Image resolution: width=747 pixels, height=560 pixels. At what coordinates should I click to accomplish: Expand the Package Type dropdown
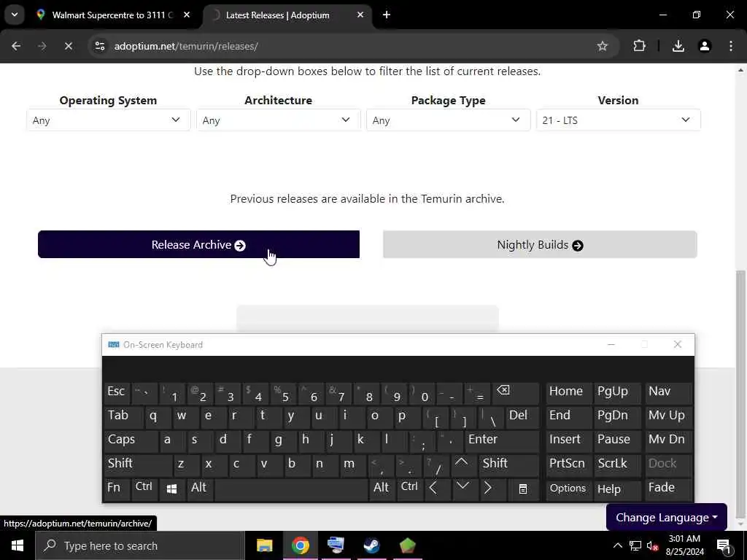click(x=448, y=120)
